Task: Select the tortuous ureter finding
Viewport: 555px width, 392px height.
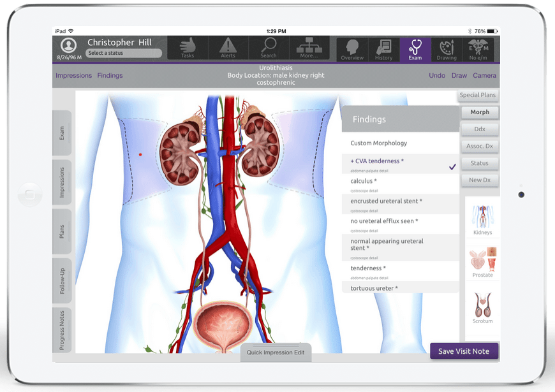Action: (401, 287)
